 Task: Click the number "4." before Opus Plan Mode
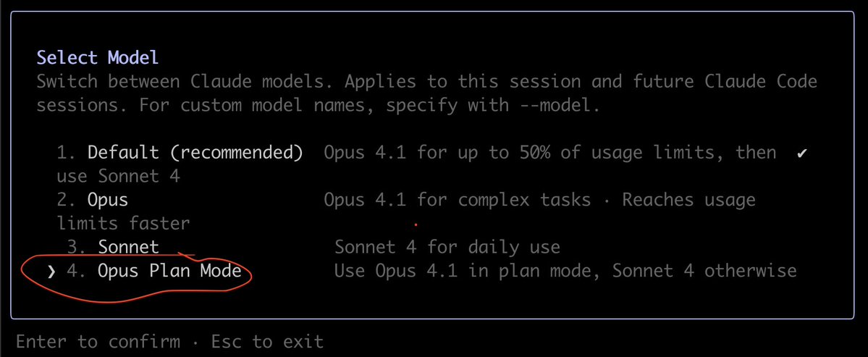(x=77, y=272)
